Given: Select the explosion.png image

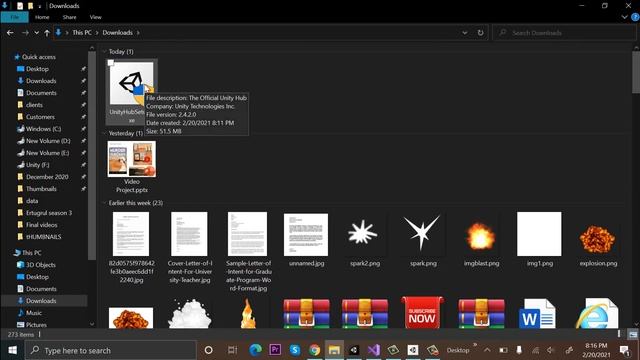Looking at the screenshot, I should point(598,240).
